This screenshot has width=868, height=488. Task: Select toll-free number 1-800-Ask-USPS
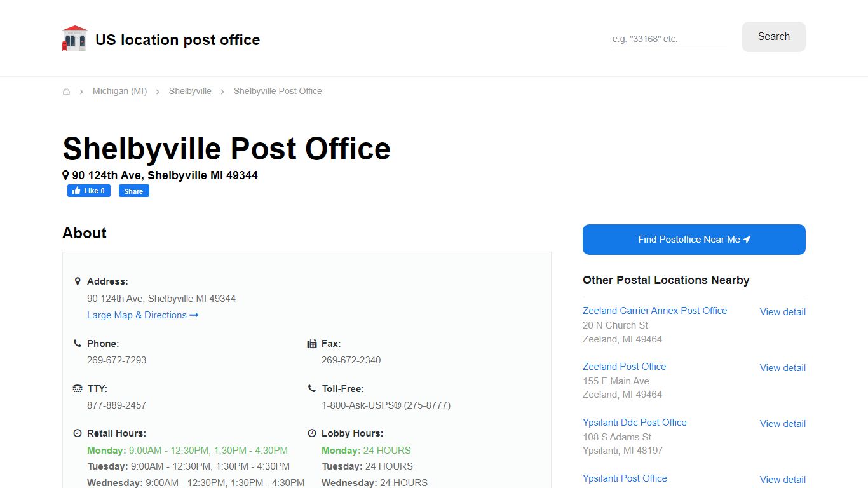pyautogui.click(x=386, y=405)
